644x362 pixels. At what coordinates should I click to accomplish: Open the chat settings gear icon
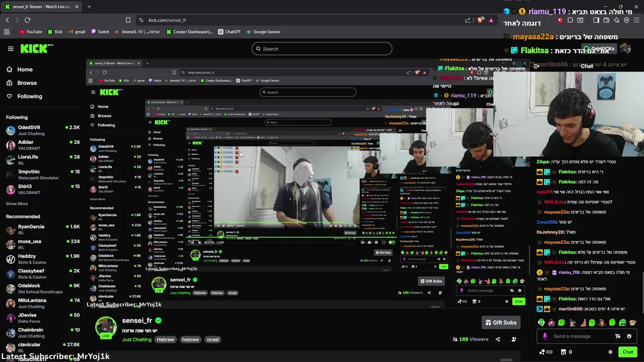point(610,352)
